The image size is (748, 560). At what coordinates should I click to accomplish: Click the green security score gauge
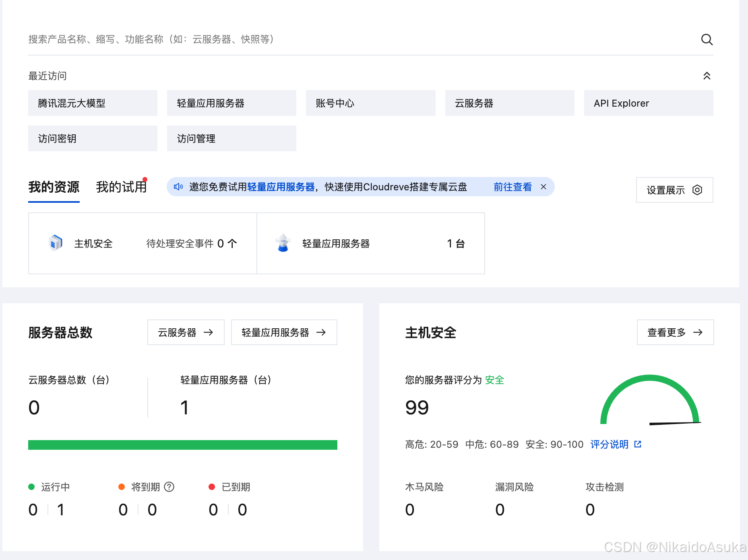point(650,399)
